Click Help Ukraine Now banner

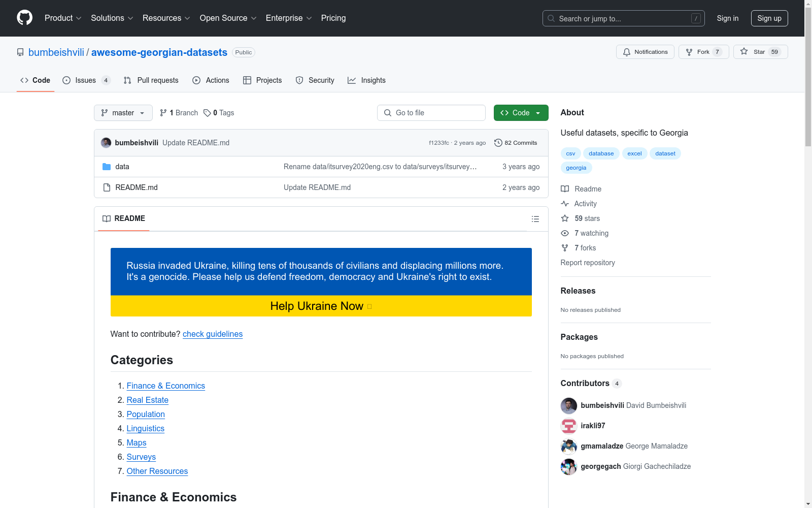pos(321,306)
